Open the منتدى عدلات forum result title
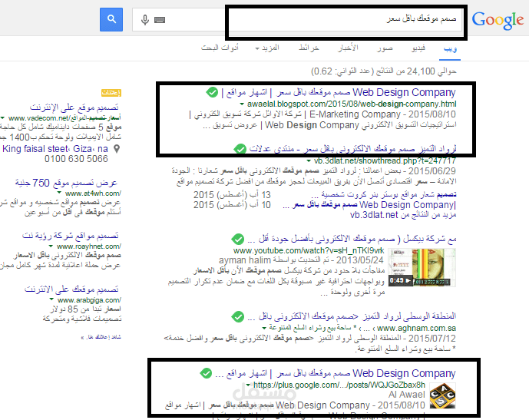 (x=352, y=149)
